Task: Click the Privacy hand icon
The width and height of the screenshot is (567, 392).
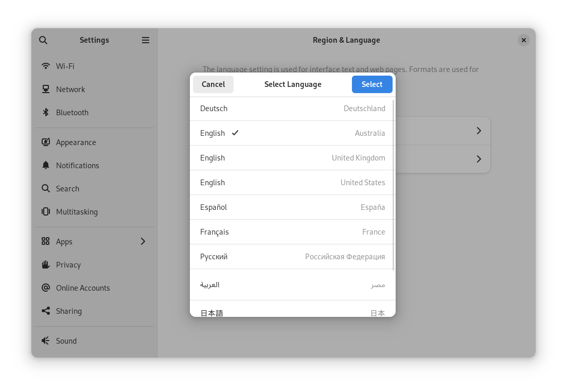Action: [x=46, y=264]
